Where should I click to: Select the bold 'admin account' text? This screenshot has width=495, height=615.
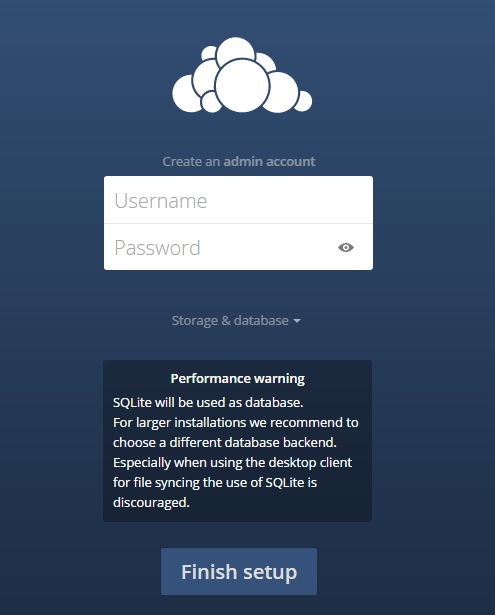click(269, 161)
